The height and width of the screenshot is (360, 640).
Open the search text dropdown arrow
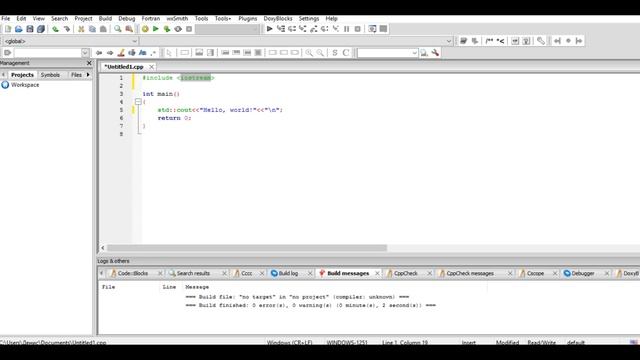[414, 53]
